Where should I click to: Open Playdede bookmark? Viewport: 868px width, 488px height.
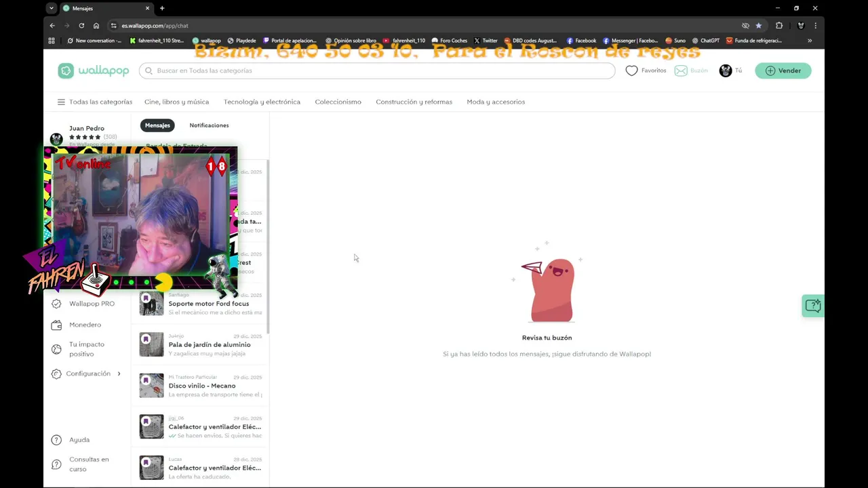(x=241, y=41)
